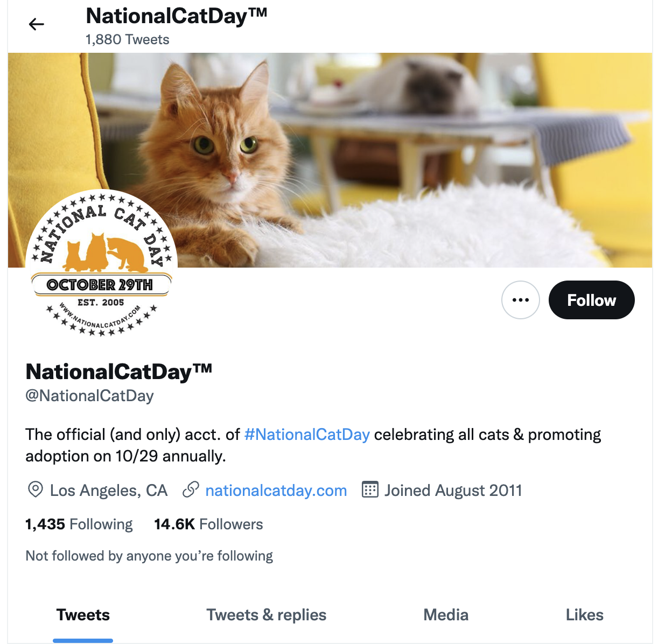The image size is (658, 644).
Task: Select the Tweets tab
Action: pyautogui.click(x=82, y=614)
